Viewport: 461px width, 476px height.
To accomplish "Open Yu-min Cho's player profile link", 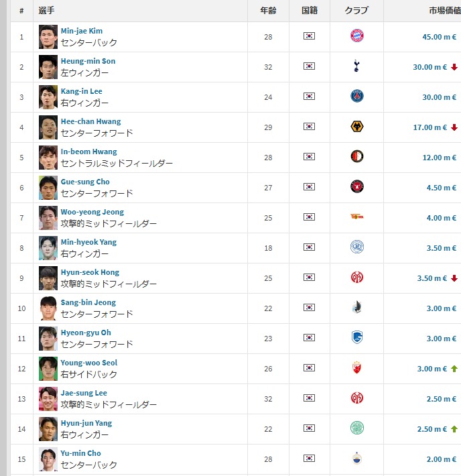I will 80,453.
